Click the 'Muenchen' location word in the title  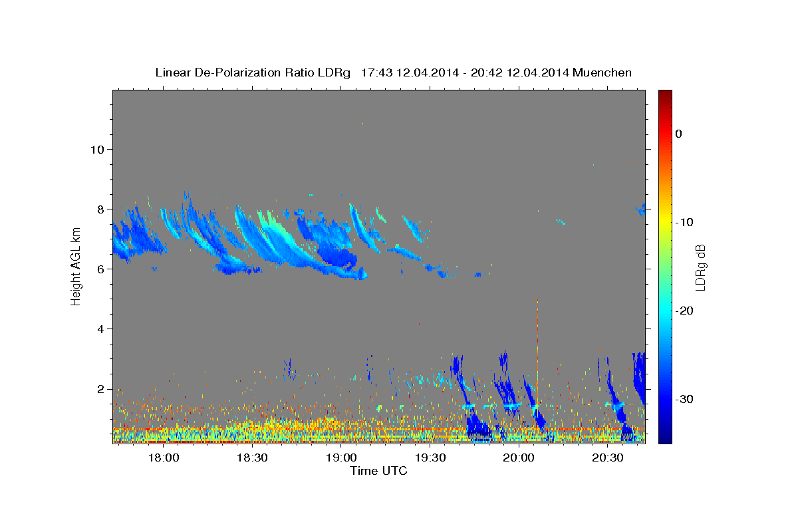click(x=602, y=72)
